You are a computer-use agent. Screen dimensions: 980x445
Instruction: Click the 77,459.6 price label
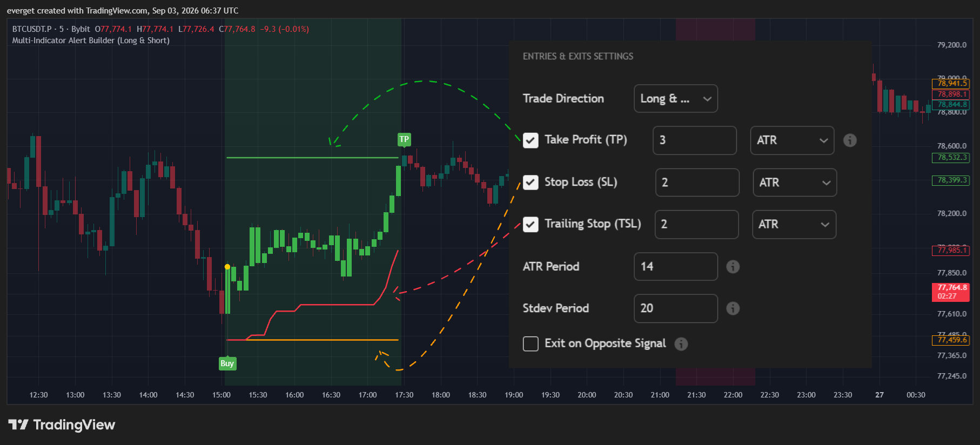coord(951,340)
